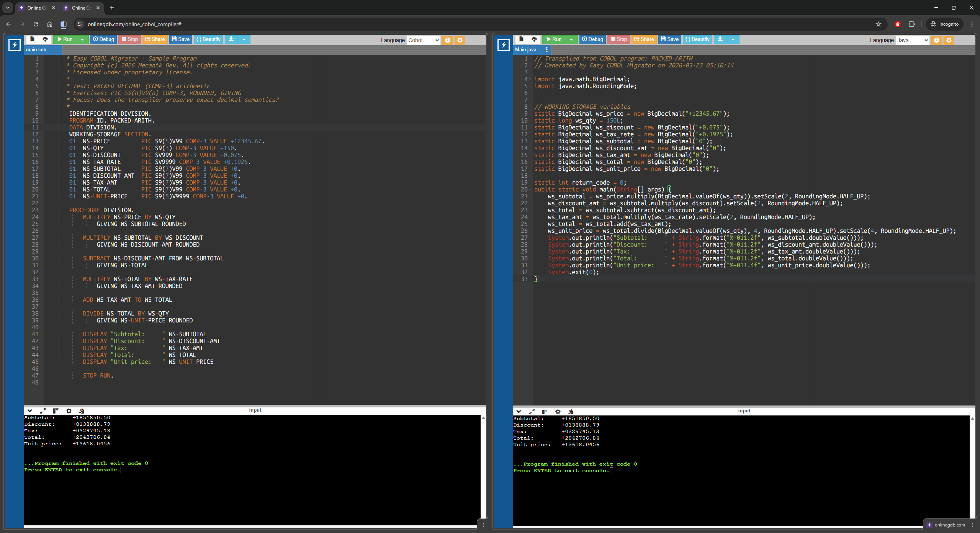The image size is (980, 533).
Task: Click the Upload File icon in the Java pane
Action: pos(534,39)
